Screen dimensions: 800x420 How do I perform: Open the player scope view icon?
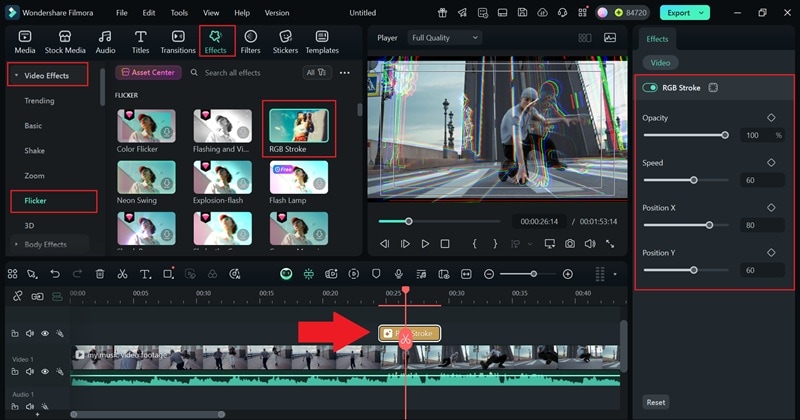pos(610,38)
